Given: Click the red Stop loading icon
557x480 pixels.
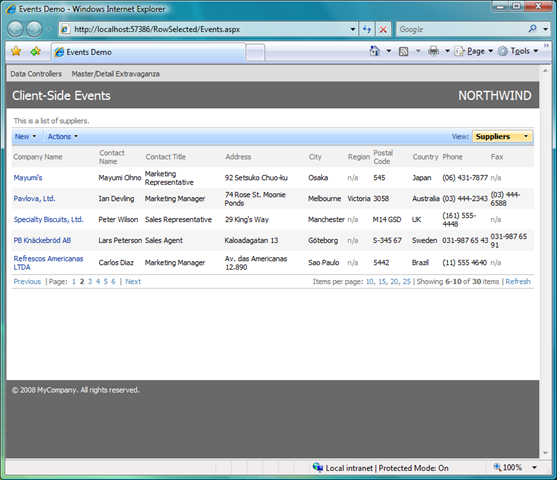Looking at the screenshot, I should coord(383,29).
